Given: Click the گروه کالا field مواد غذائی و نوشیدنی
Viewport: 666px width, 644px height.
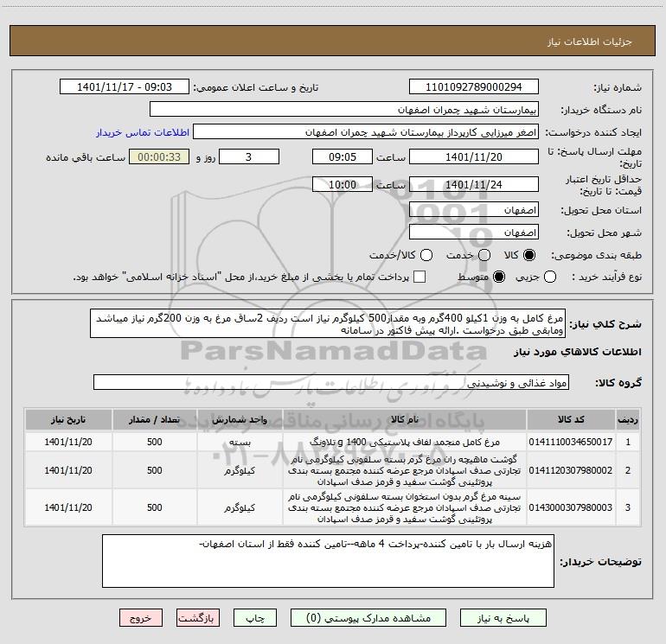Looking at the screenshot, I should point(331,382).
